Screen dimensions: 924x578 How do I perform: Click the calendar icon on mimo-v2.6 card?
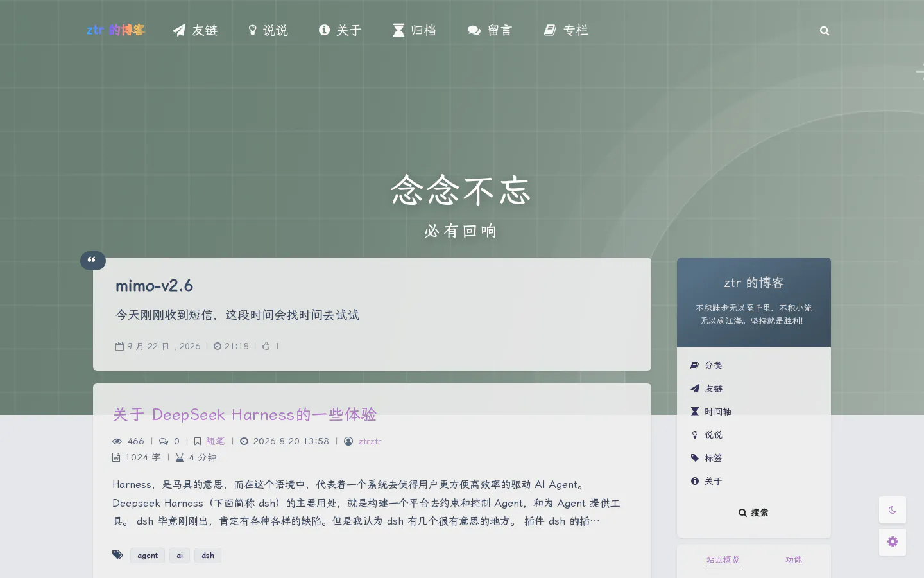tap(119, 346)
